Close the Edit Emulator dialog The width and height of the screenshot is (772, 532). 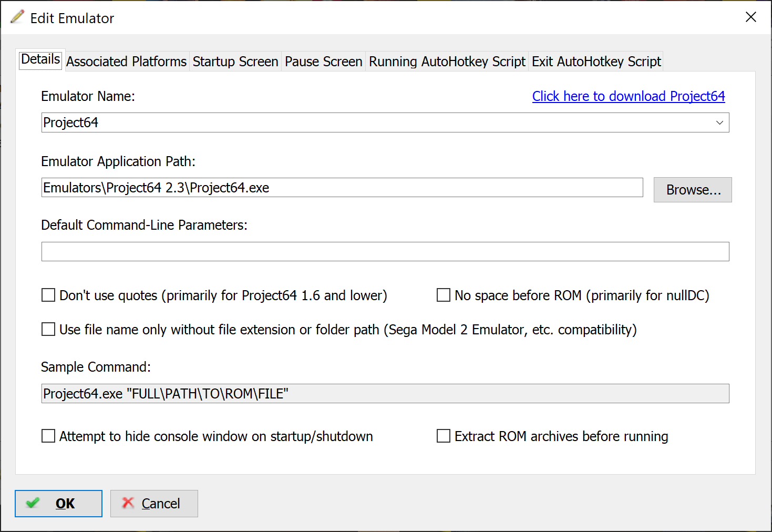(751, 17)
